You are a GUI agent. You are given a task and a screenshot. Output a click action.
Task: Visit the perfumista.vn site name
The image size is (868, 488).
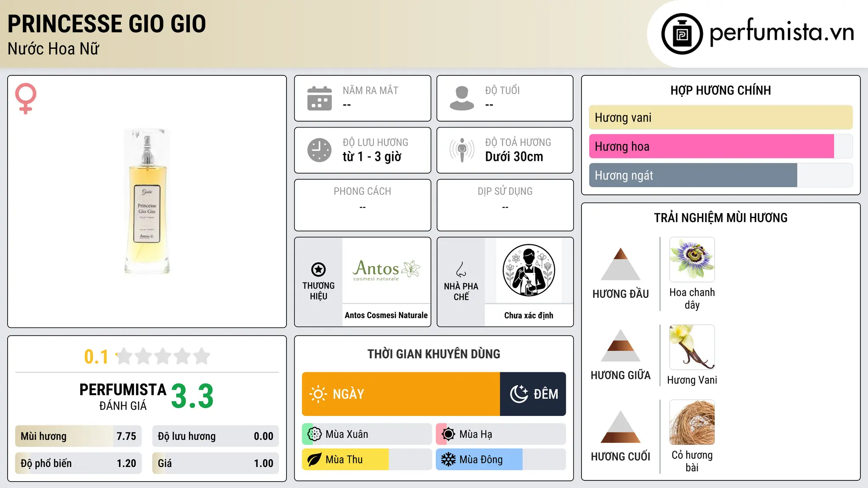click(x=782, y=33)
